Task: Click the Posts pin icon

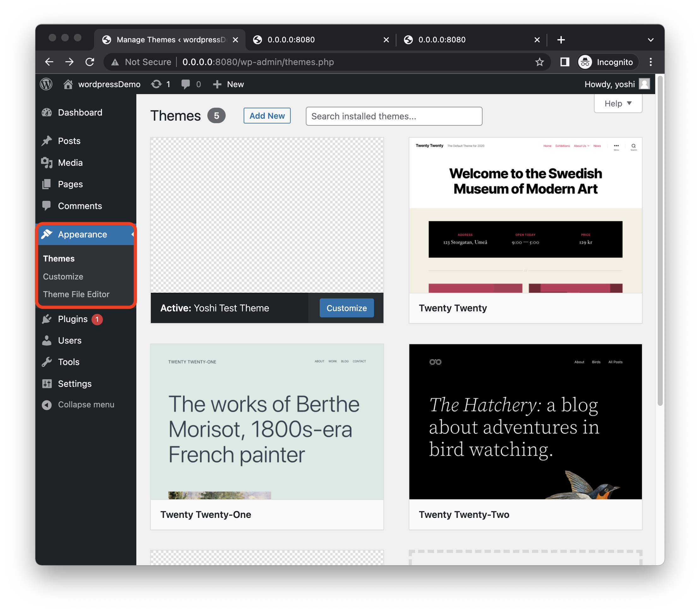Action: click(x=47, y=141)
